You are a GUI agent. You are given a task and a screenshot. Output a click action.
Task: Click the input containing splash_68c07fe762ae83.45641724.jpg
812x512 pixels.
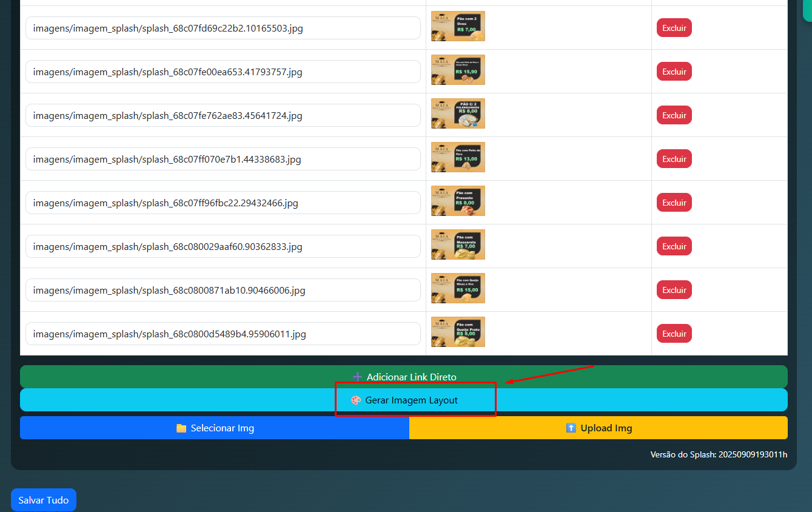coord(223,115)
